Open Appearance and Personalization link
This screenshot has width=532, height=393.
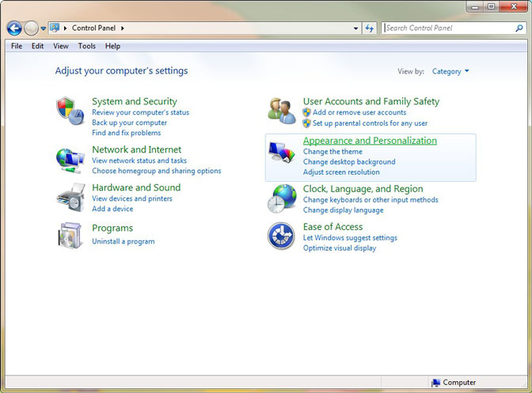[370, 141]
